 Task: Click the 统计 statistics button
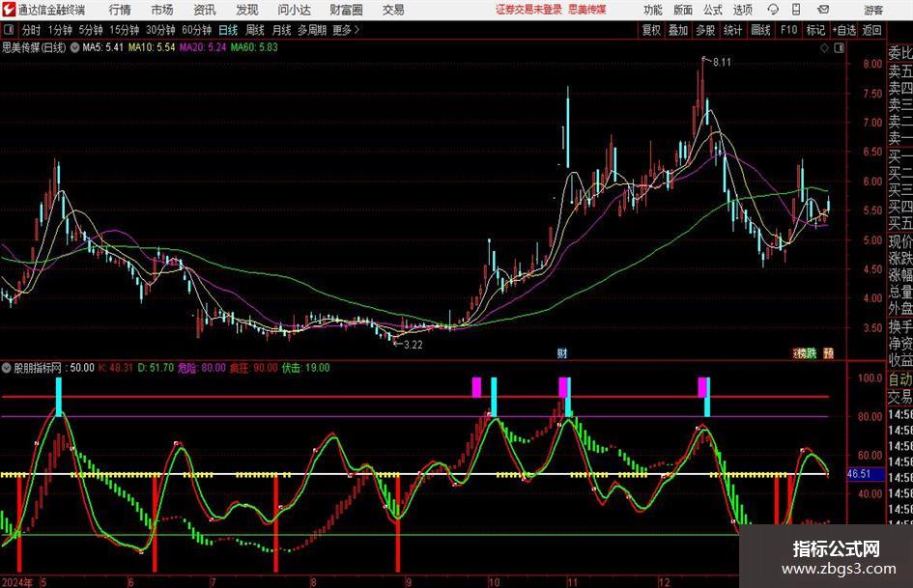pos(732,30)
